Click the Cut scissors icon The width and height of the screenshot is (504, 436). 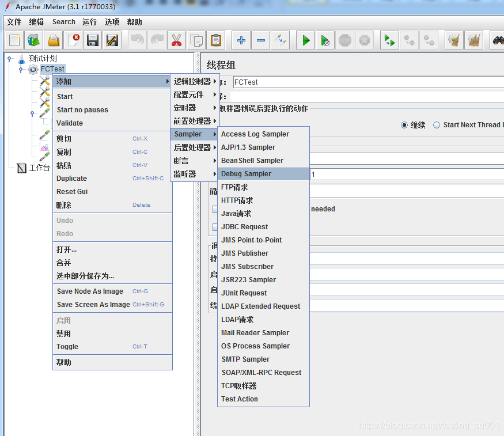coord(176,40)
